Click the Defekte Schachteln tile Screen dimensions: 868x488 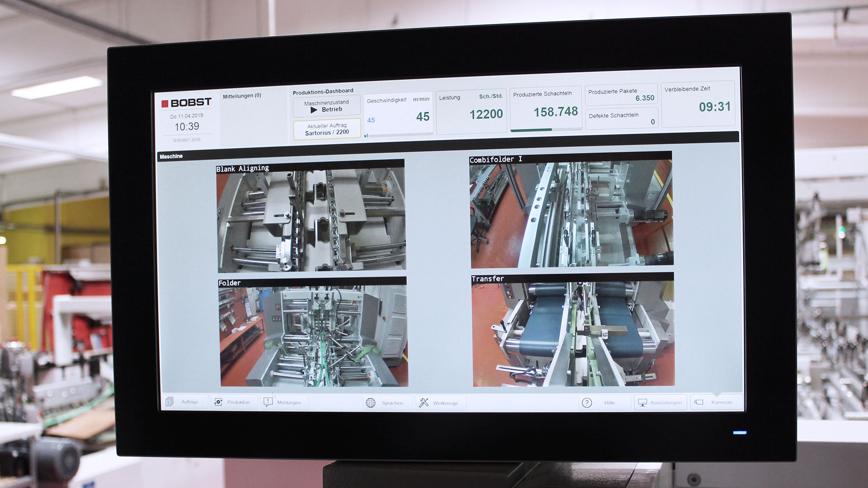622,119
